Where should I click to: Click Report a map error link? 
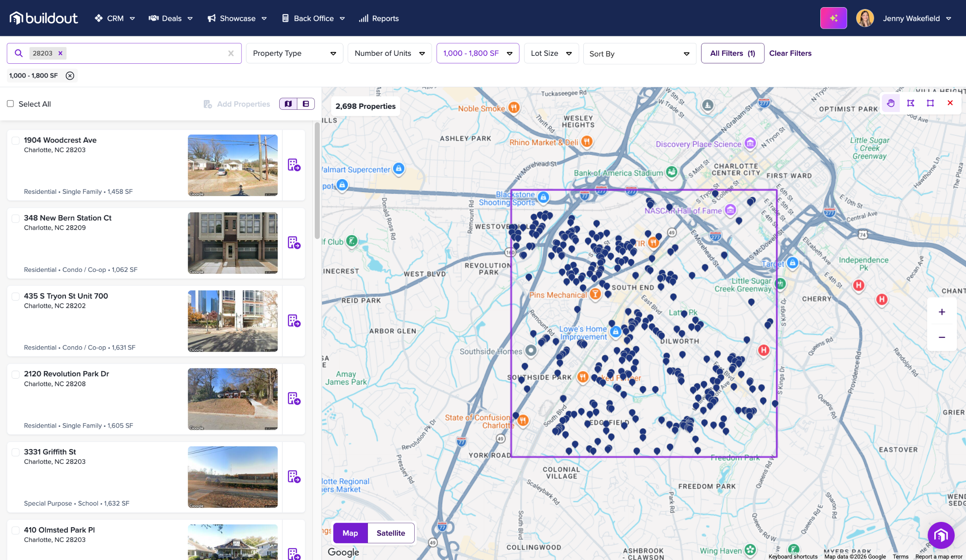939,556
